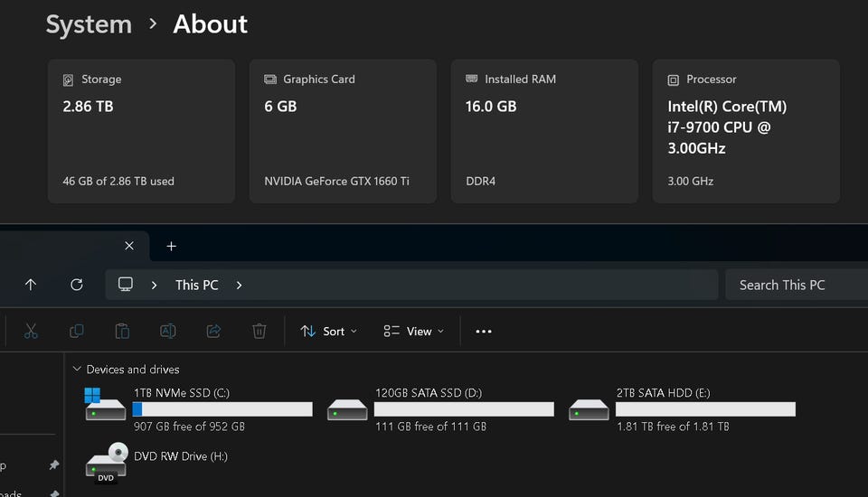Click the Storage card icon
Screen dimensions: 868x497
point(68,80)
